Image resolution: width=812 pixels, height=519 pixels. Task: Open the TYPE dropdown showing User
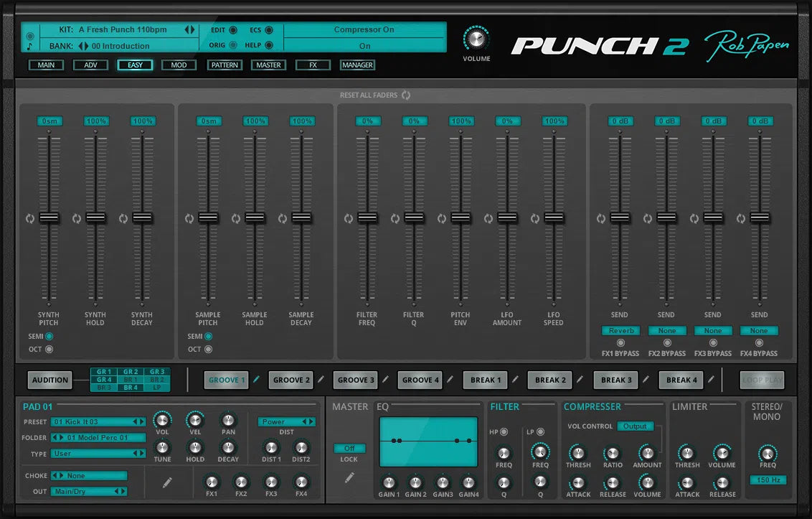[x=98, y=452]
